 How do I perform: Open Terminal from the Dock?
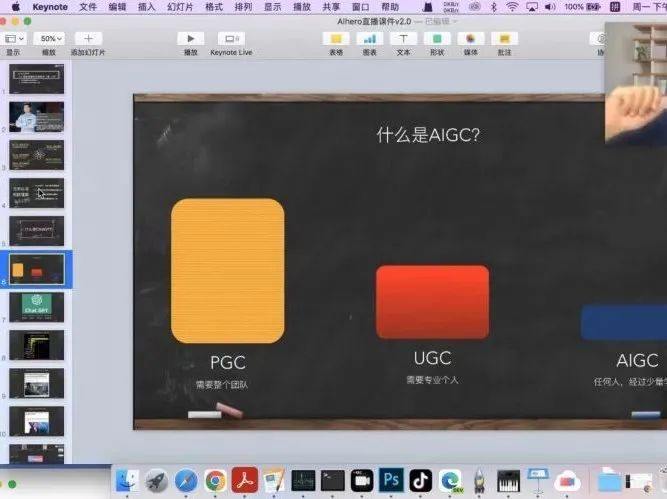click(x=333, y=480)
